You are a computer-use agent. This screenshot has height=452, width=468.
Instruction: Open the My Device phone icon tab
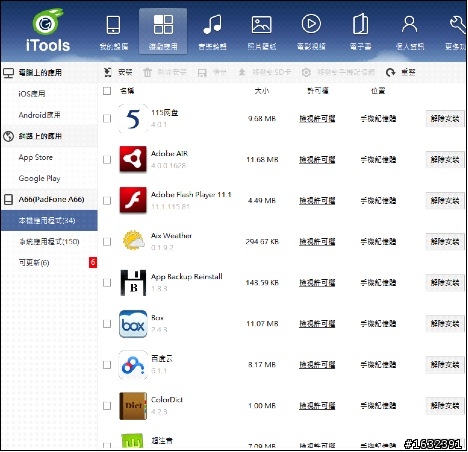tap(114, 32)
